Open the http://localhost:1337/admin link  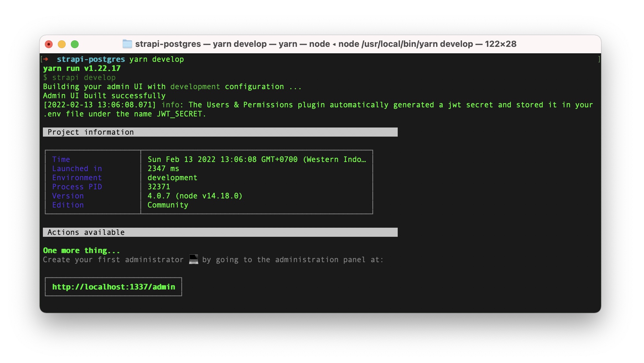(x=114, y=287)
